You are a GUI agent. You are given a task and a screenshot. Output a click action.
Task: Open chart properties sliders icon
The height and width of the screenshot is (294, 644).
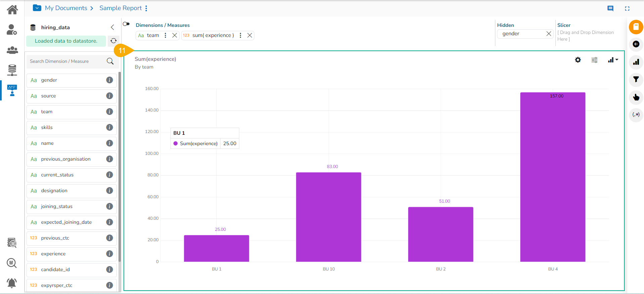click(594, 60)
